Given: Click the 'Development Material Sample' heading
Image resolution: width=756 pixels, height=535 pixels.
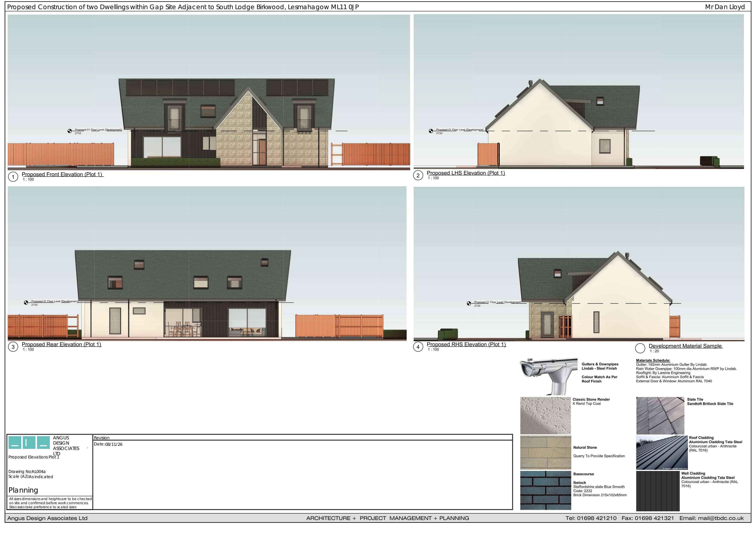Looking at the screenshot, I should point(685,346).
